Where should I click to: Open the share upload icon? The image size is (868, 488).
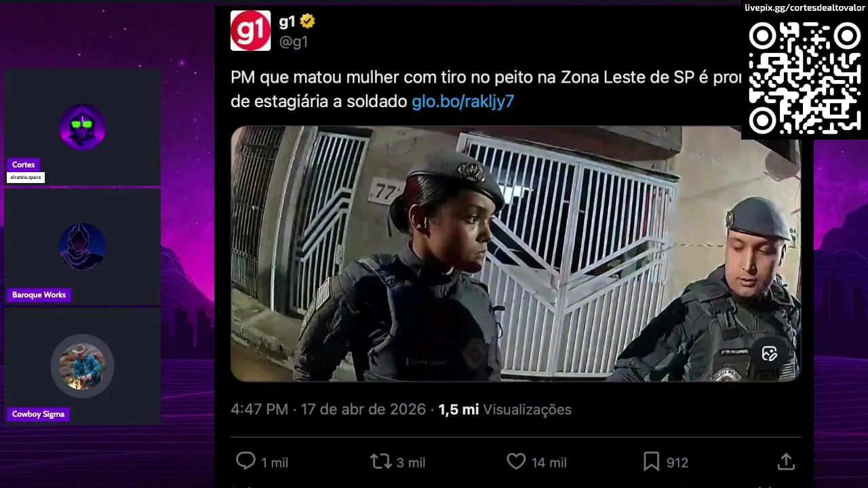pos(786,462)
